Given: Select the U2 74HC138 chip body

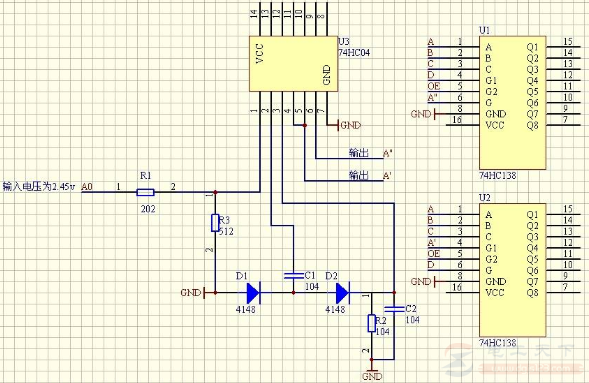Looking at the screenshot, I should [512, 270].
